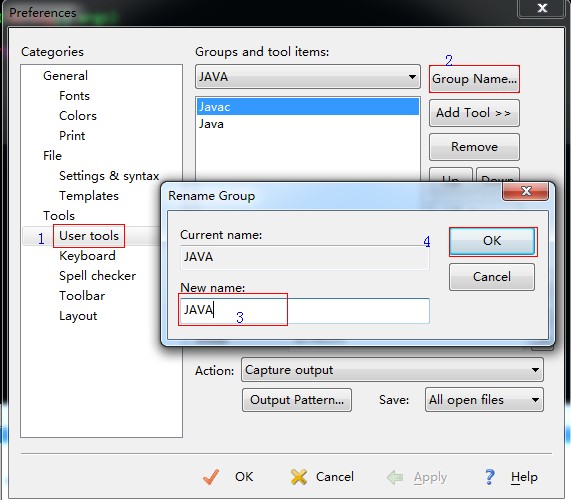Image resolution: width=571 pixels, height=500 pixels.
Task: Select Settings & syntax category
Action: [x=109, y=176]
